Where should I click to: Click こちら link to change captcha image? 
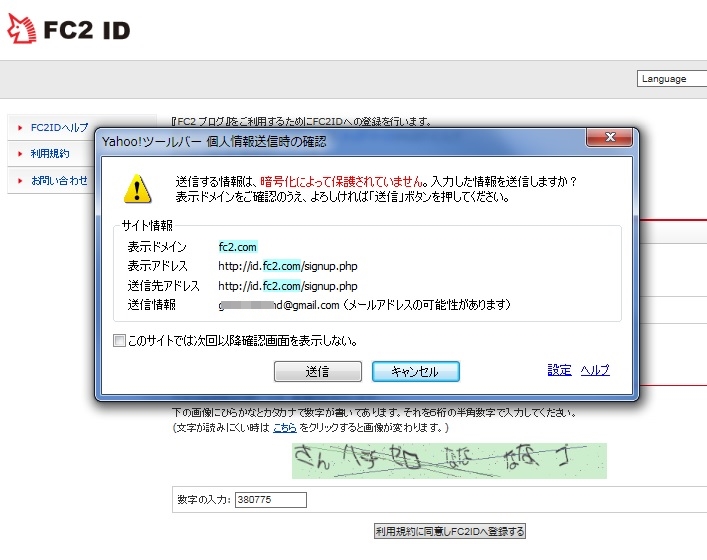(x=285, y=427)
